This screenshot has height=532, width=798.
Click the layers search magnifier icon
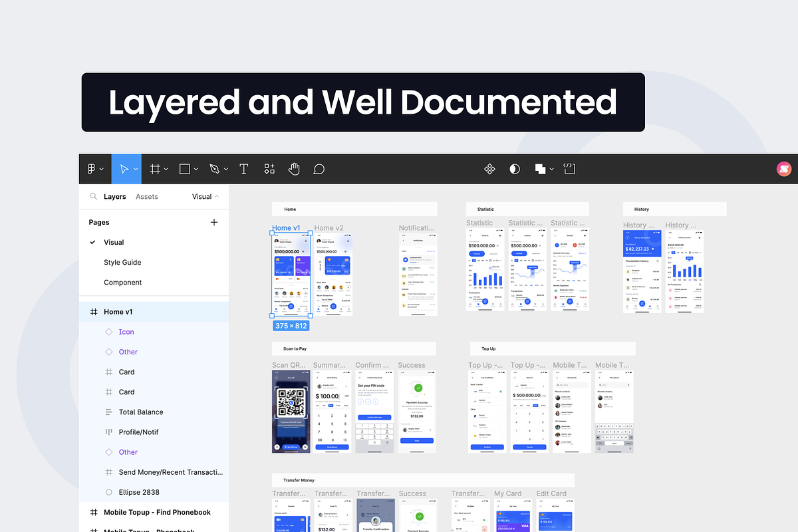(93, 196)
